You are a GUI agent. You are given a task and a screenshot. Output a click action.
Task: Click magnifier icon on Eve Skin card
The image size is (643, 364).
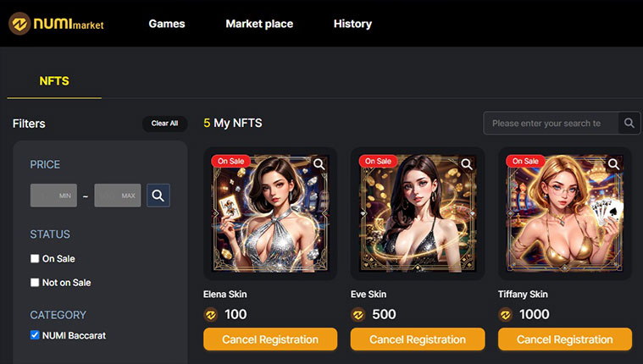click(x=467, y=164)
